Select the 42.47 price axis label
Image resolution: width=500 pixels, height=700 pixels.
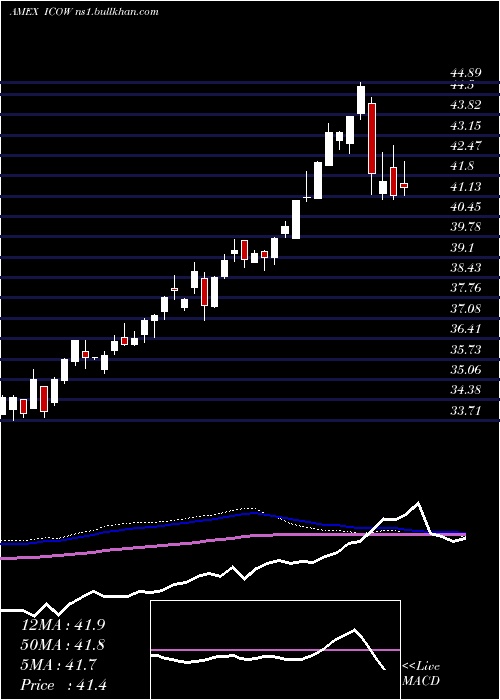tap(465, 146)
